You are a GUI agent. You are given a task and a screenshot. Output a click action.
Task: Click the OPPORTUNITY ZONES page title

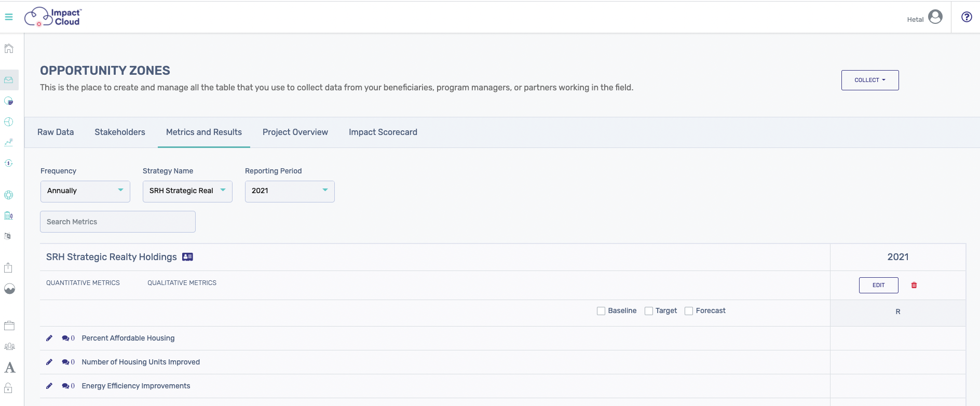point(105,71)
